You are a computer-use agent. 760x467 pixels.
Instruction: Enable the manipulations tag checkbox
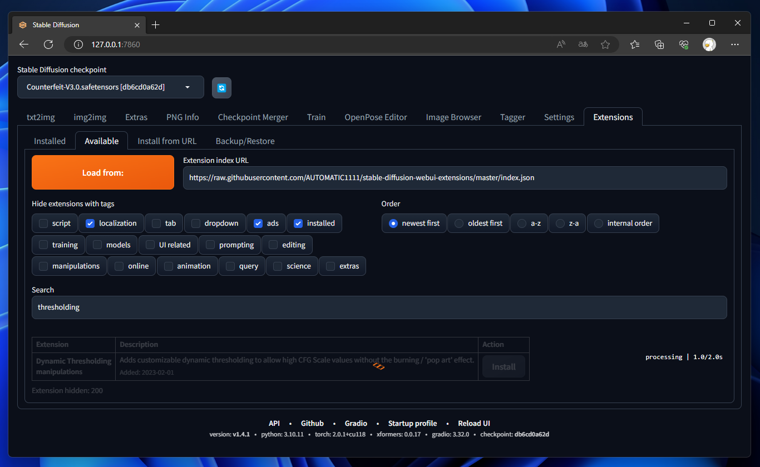(43, 266)
